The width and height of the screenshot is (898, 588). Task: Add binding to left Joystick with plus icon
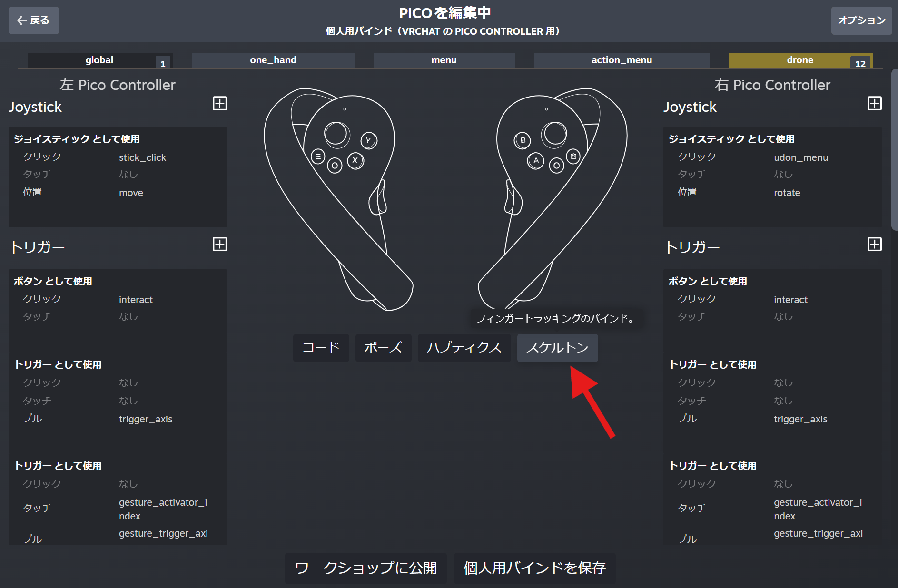(219, 103)
